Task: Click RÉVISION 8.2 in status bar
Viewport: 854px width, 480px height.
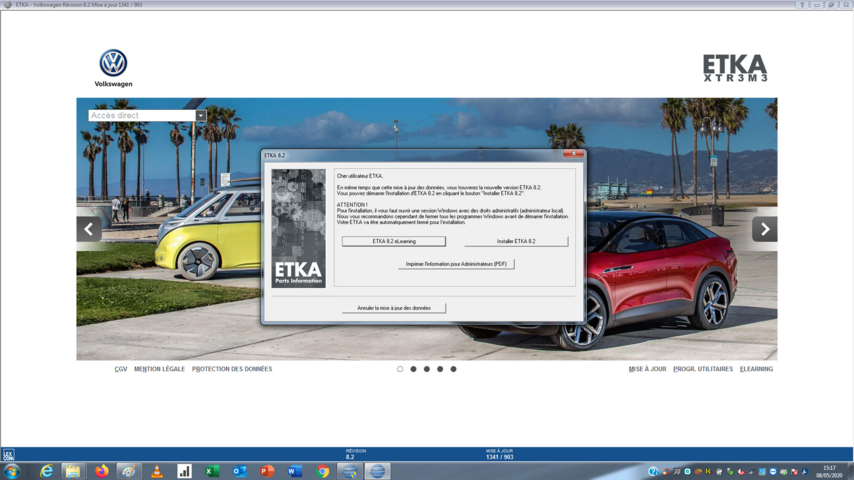Action: [356, 454]
